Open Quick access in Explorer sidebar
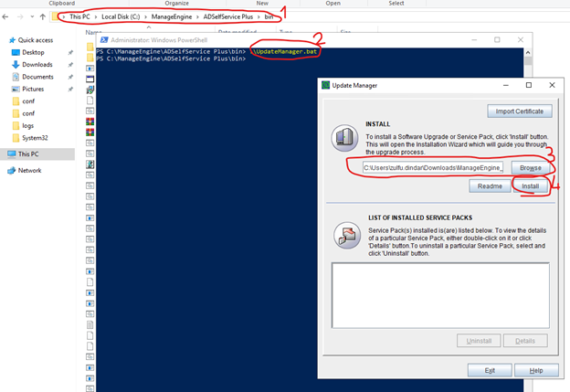The image size is (570, 392). [36, 40]
